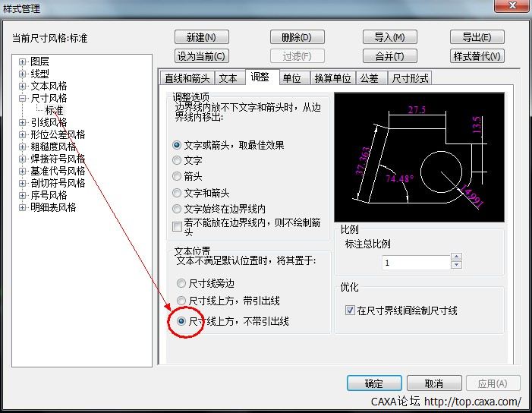The height and width of the screenshot is (413, 532).
Task: Expand the 基准代号风格 tree node
Action: tap(23, 171)
